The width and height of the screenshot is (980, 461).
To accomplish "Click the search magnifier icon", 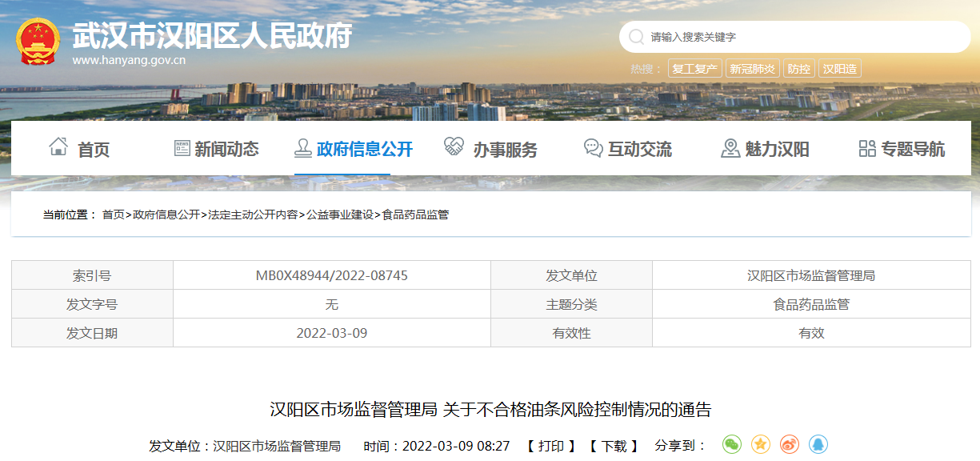I will coord(637,37).
